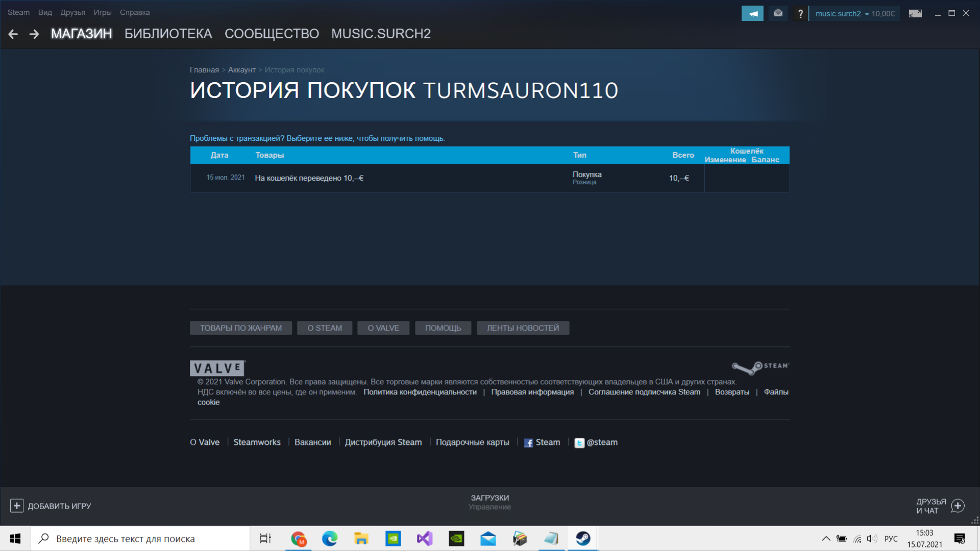Open ЛЕНТЫ НОВОСТЕЙ footer button
Image resolution: width=980 pixels, height=551 pixels.
pos(523,328)
